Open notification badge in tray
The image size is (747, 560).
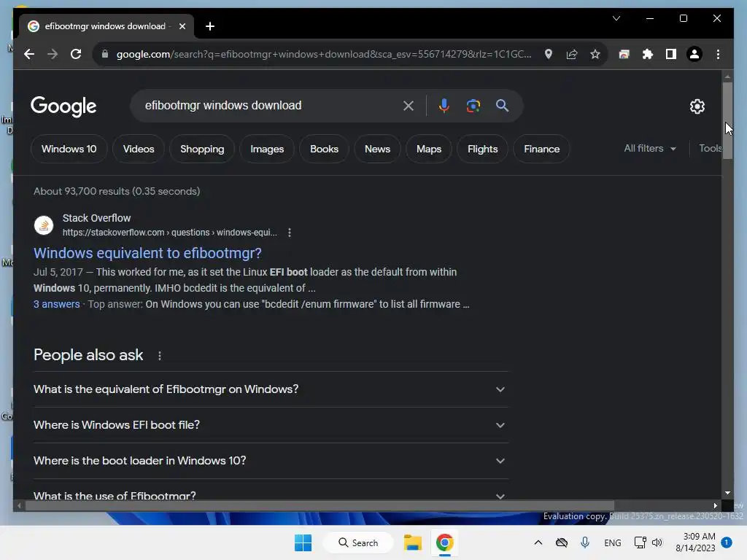tap(727, 542)
